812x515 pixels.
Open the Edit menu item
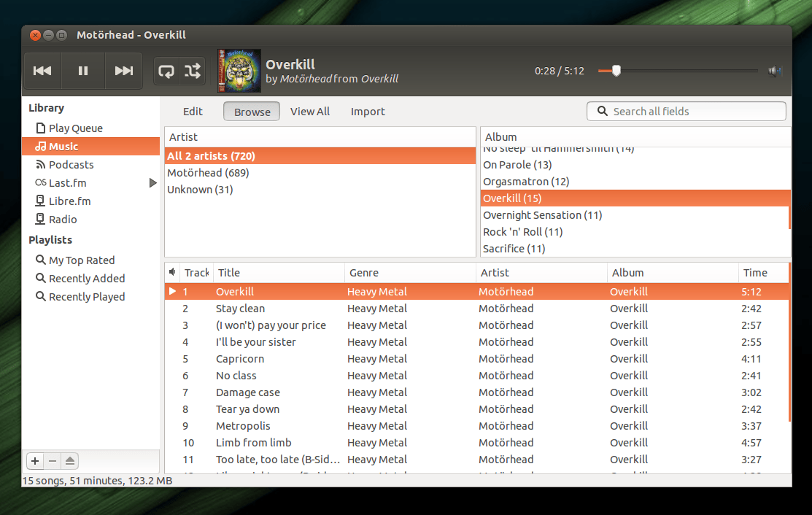click(193, 112)
